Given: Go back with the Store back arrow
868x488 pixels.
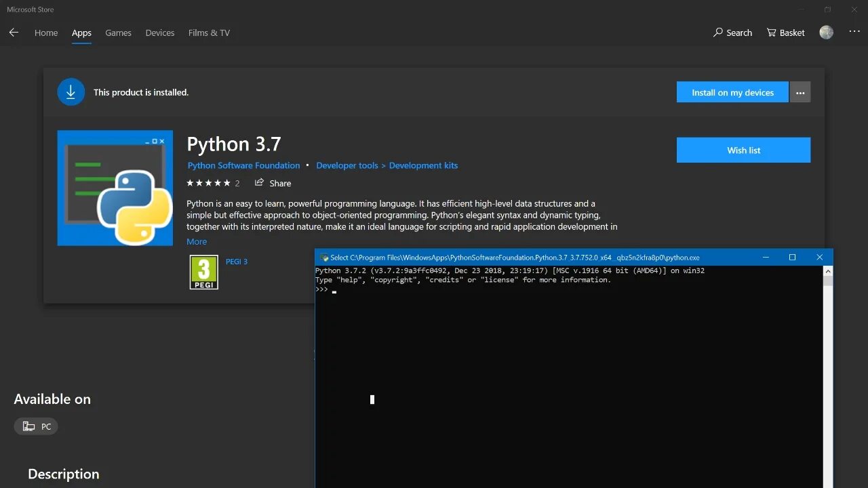Looking at the screenshot, I should [14, 33].
